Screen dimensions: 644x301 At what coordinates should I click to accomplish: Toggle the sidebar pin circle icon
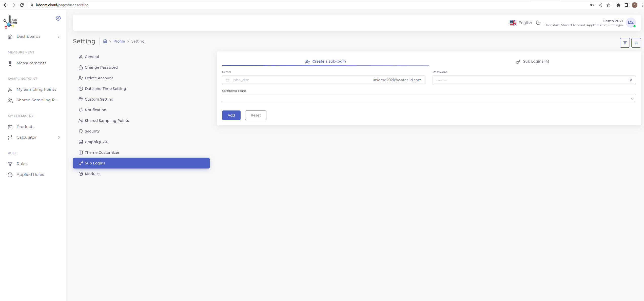point(58,18)
